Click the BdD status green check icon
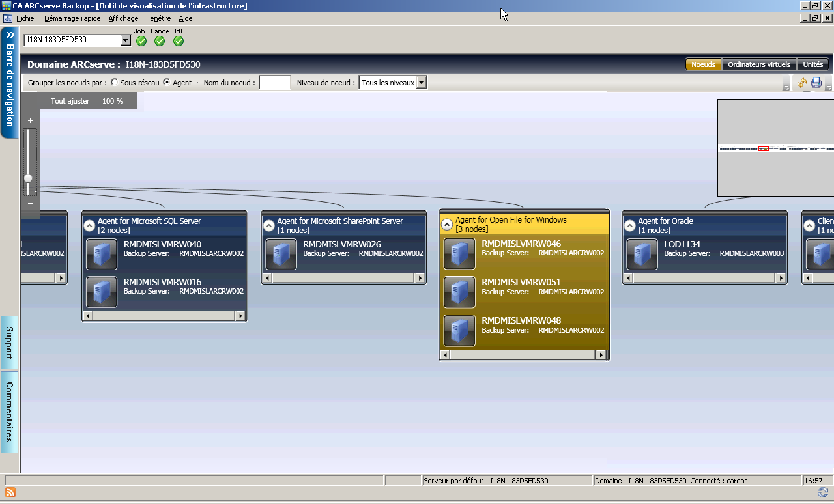Screen dimensions: 834x504 pos(179,41)
